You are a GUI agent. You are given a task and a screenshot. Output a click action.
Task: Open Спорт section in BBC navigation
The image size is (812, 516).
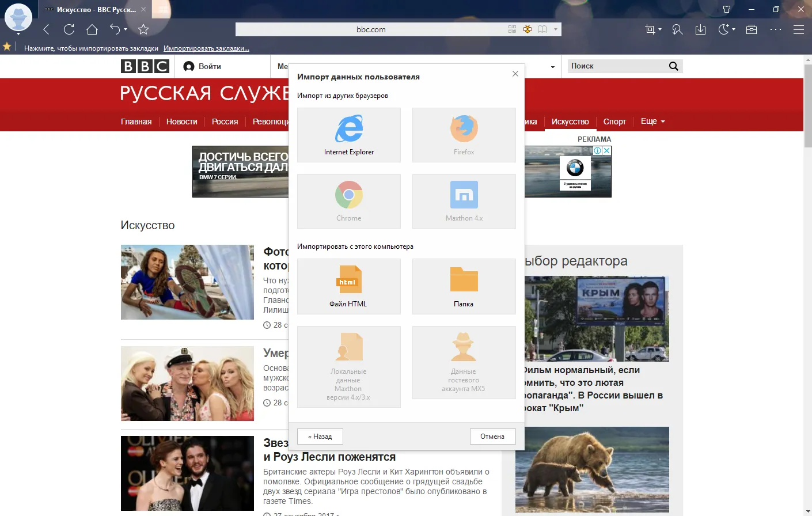[x=614, y=122]
